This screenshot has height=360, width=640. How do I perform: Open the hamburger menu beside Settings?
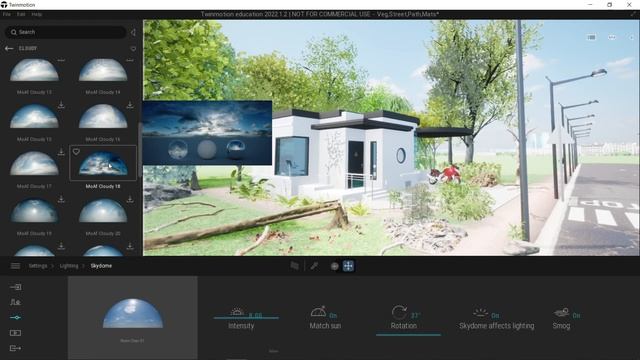click(16, 266)
